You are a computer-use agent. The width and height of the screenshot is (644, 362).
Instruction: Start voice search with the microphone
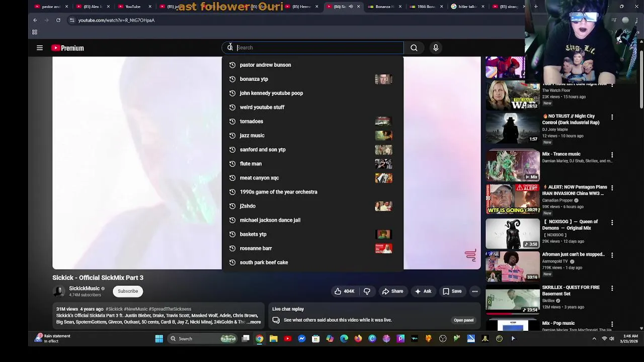pyautogui.click(x=436, y=48)
